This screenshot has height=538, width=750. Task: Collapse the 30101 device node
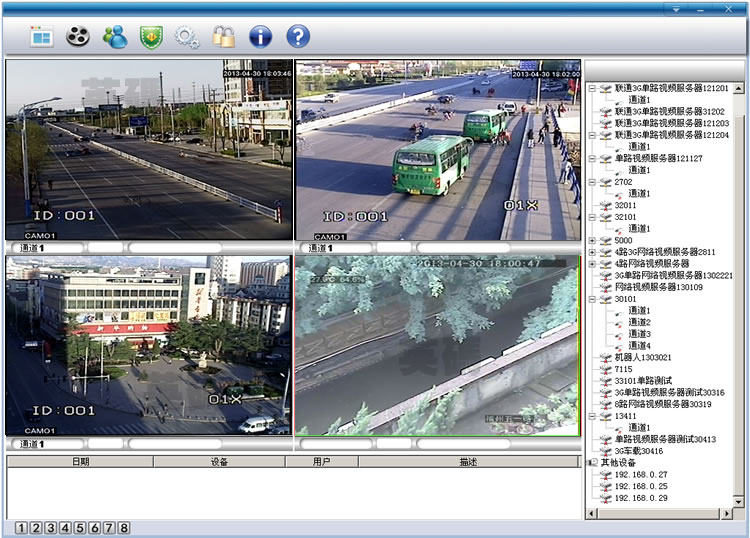592,299
